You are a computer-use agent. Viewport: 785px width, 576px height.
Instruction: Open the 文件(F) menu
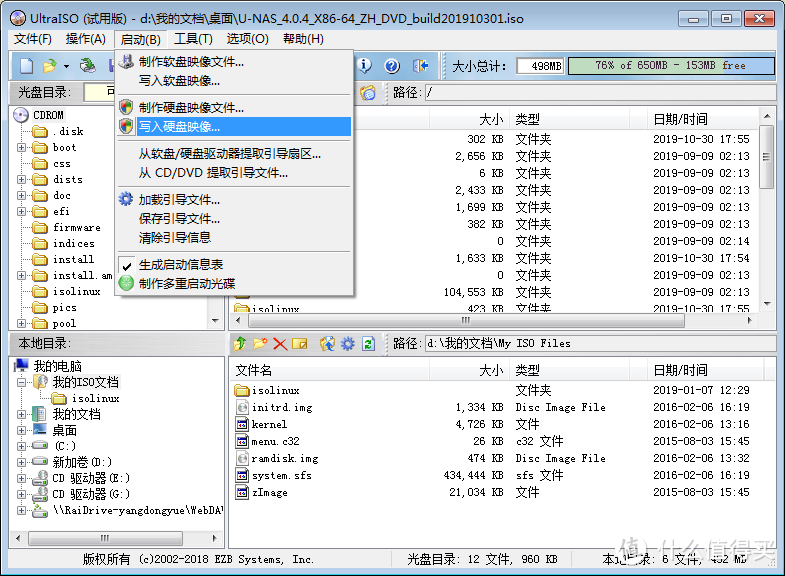(33, 39)
